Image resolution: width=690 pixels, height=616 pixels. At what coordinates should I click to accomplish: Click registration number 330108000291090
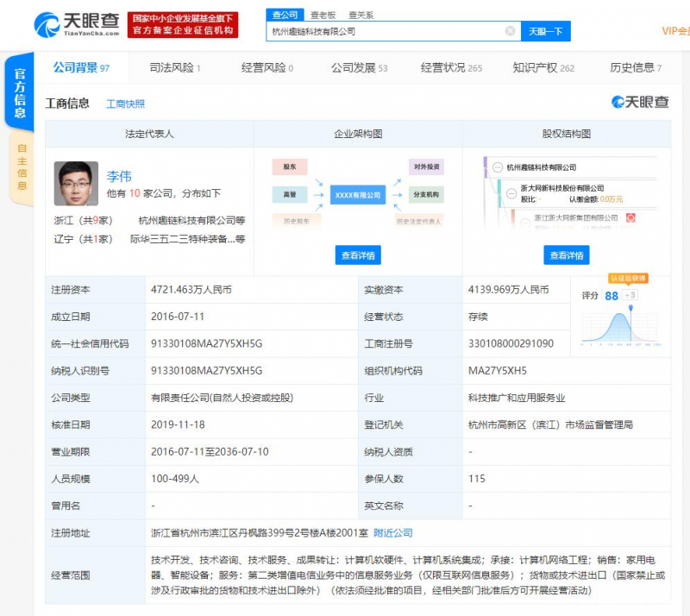click(511, 343)
